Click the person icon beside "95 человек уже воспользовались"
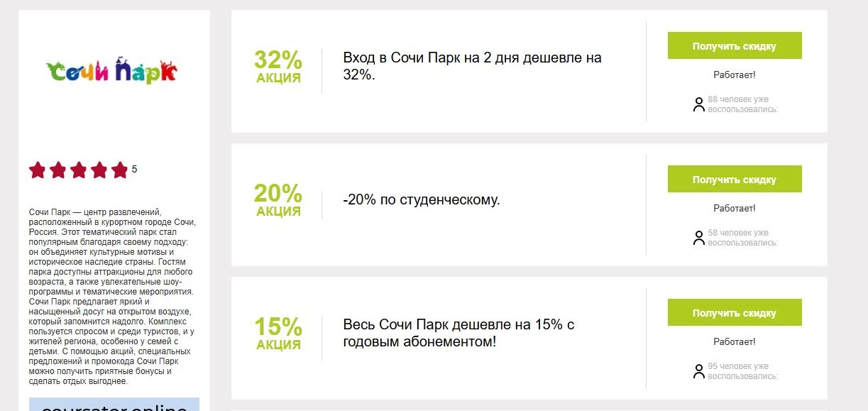This screenshot has height=411, width=868. 698,370
